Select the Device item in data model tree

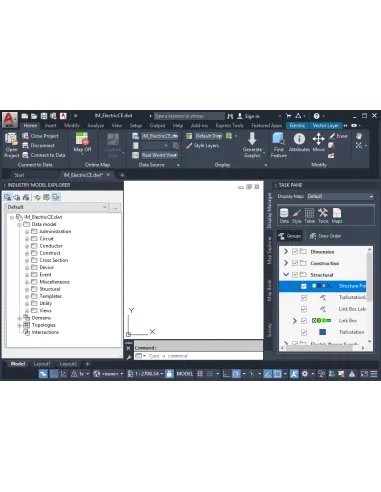[x=46, y=267]
